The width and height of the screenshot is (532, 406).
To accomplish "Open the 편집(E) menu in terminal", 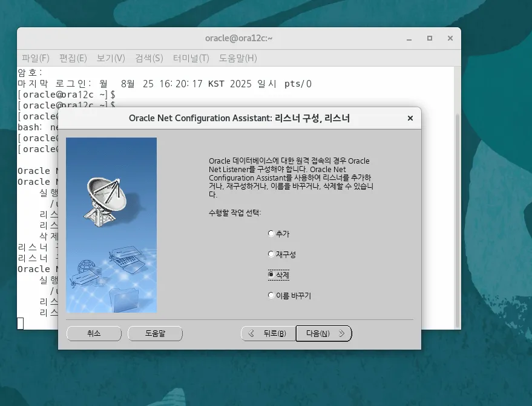I will click(73, 58).
